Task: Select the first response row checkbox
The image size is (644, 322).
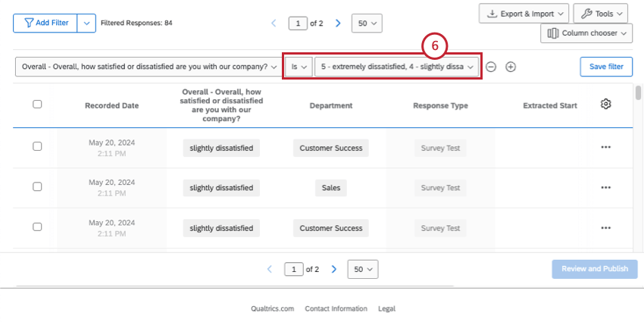Action: 37,147
